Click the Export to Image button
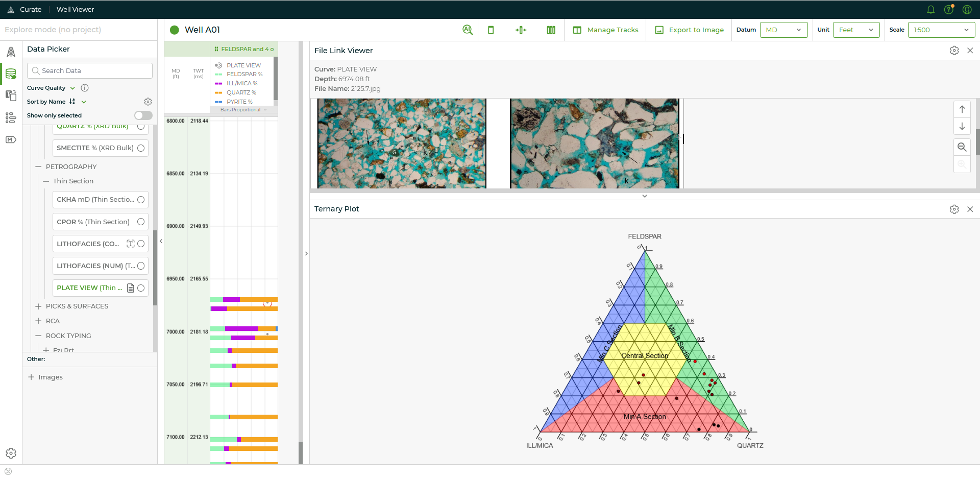The image size is (980, 478). 689,30
